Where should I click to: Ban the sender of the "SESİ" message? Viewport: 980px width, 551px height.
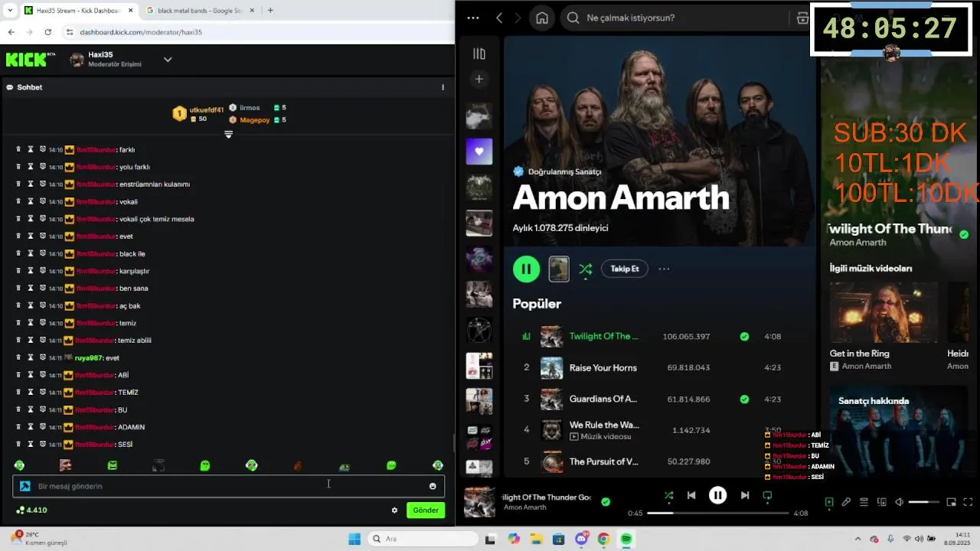coord(43,444)
